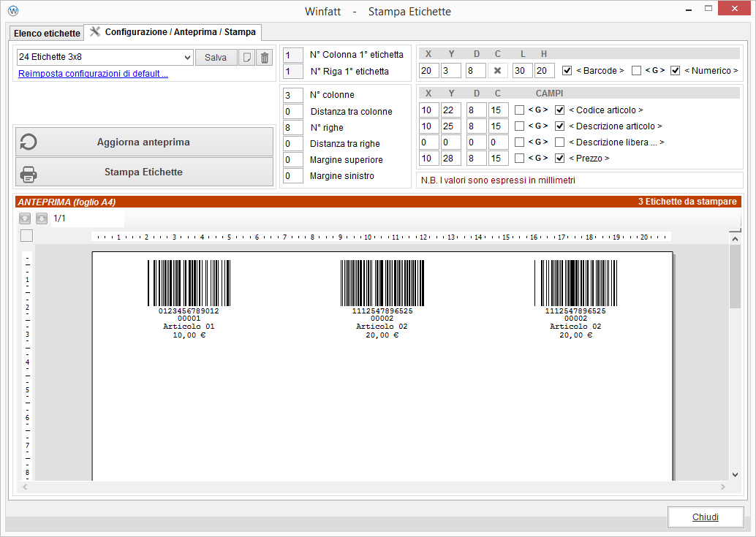Click Reimposta configurazioni di default link

click(93, 74)
